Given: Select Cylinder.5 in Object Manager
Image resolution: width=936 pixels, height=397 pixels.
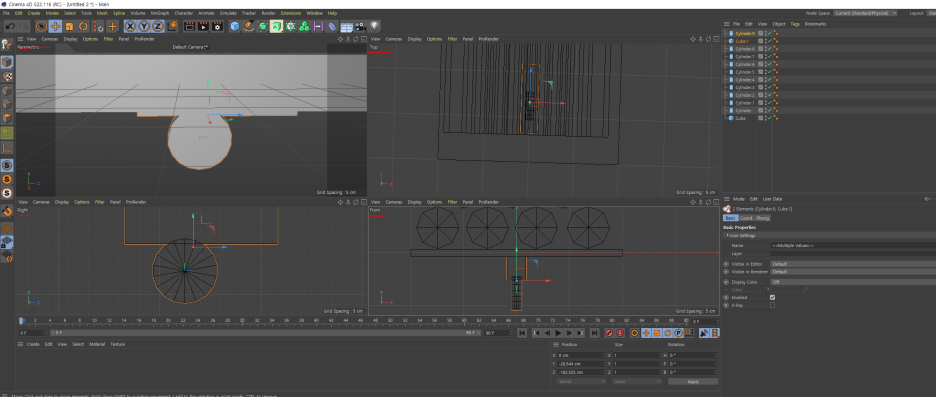Looking at the screenshot, I should tap(745, 72).
